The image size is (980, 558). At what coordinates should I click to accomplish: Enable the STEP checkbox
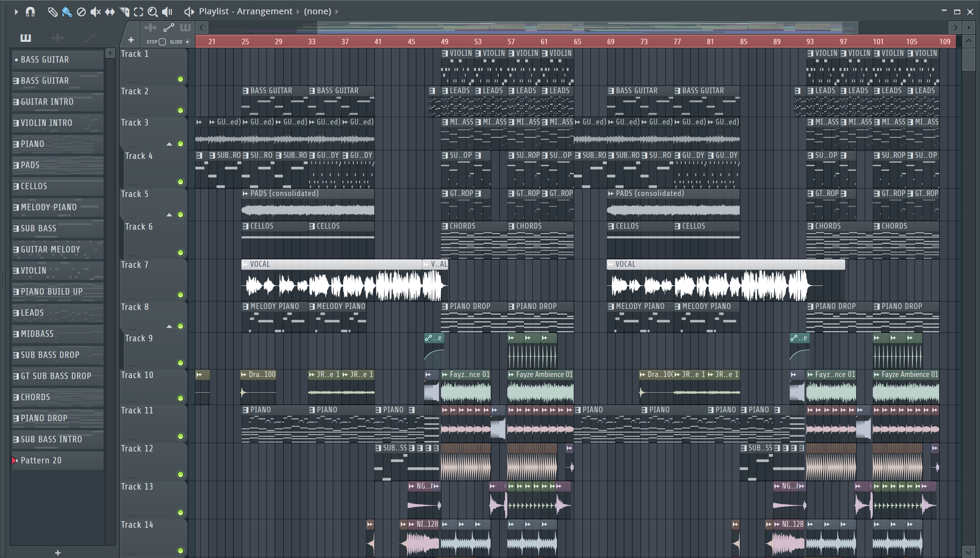tap(162, 42)
